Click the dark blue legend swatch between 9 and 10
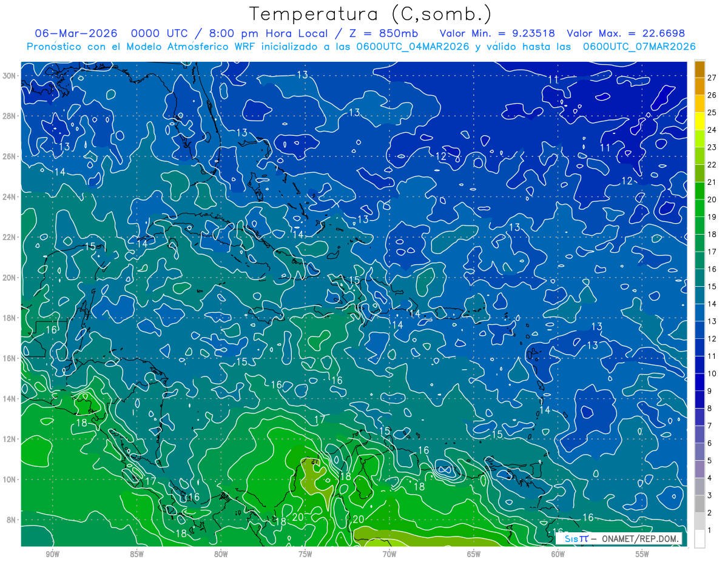Screen dimensions: 728x562 pyautogui.click(x=699, y=382)
